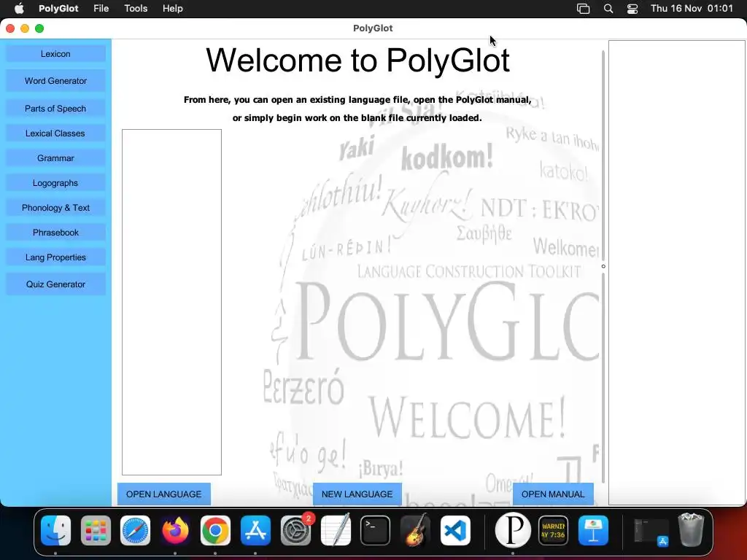Open the Tools menu
The height and width of the screenshot is (560, 747).
click(136, 9)
